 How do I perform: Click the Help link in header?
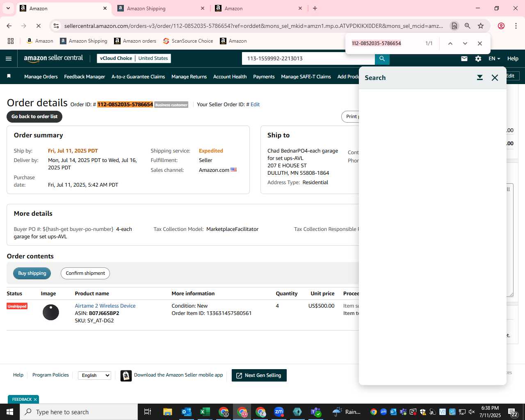[513, 59]
